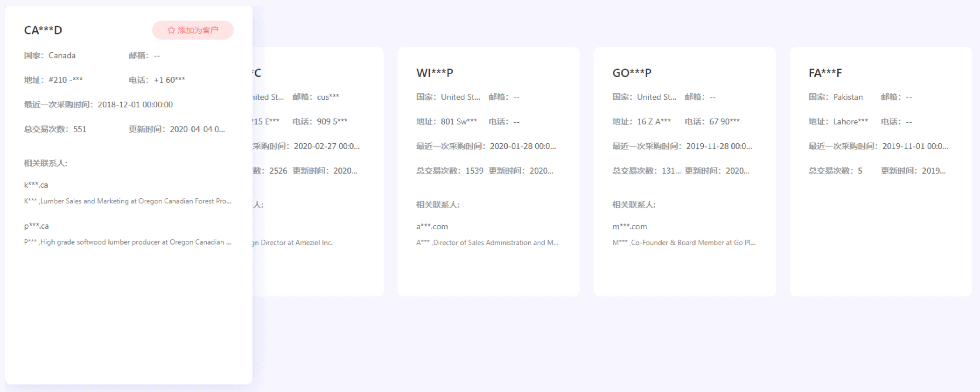Click Director of Sales Administration contact text
This screenshot has width=980, height=392.
(487, 243)
